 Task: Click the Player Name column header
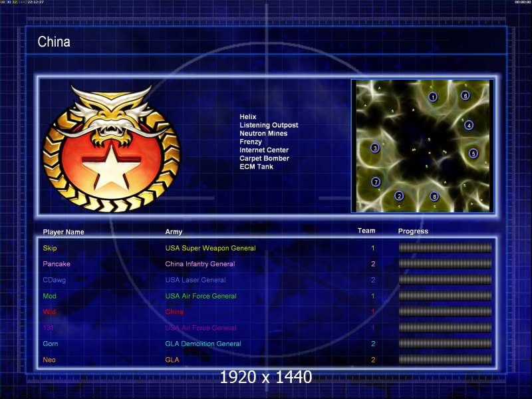(x=63, y=232)
